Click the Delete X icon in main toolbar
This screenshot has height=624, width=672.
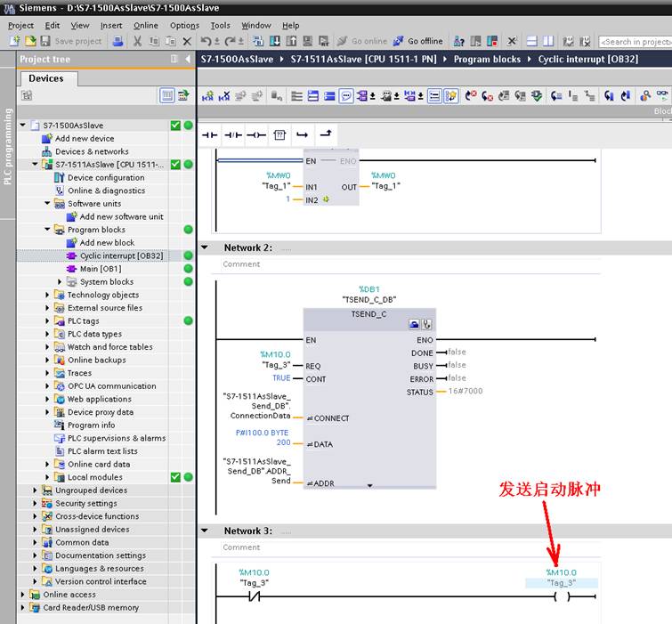tap(187, 41)
